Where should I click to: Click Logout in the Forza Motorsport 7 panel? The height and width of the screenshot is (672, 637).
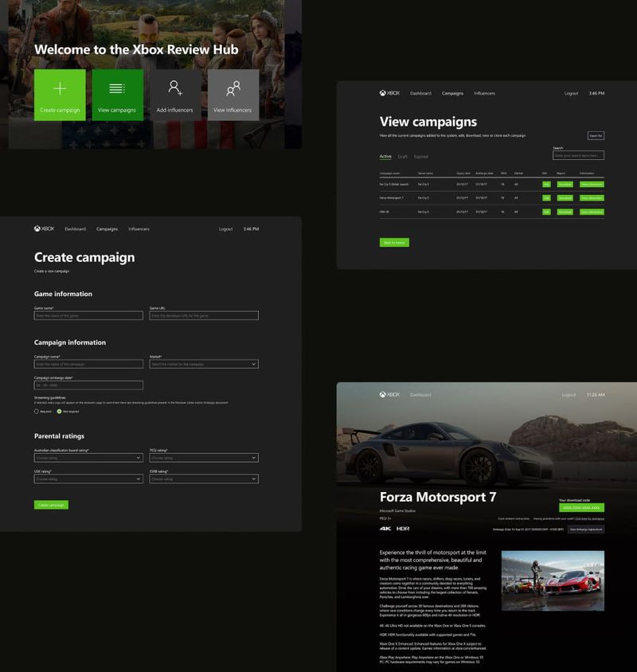[569, 395]
